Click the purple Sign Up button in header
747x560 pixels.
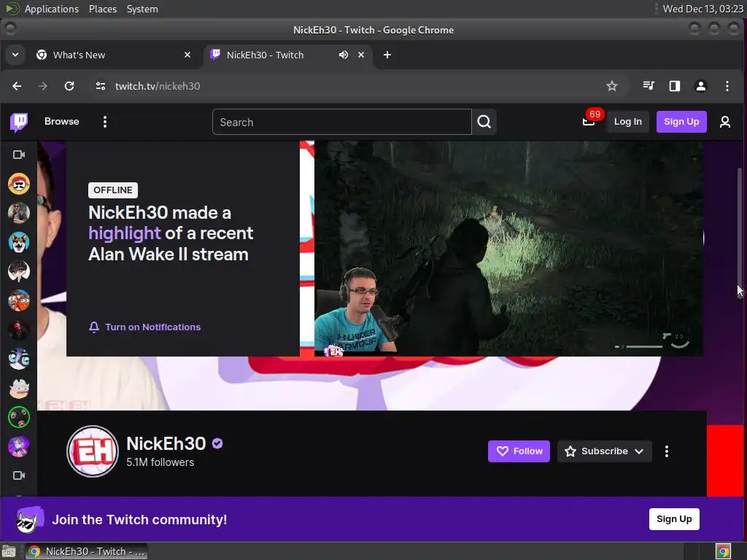tap(682, 122)
